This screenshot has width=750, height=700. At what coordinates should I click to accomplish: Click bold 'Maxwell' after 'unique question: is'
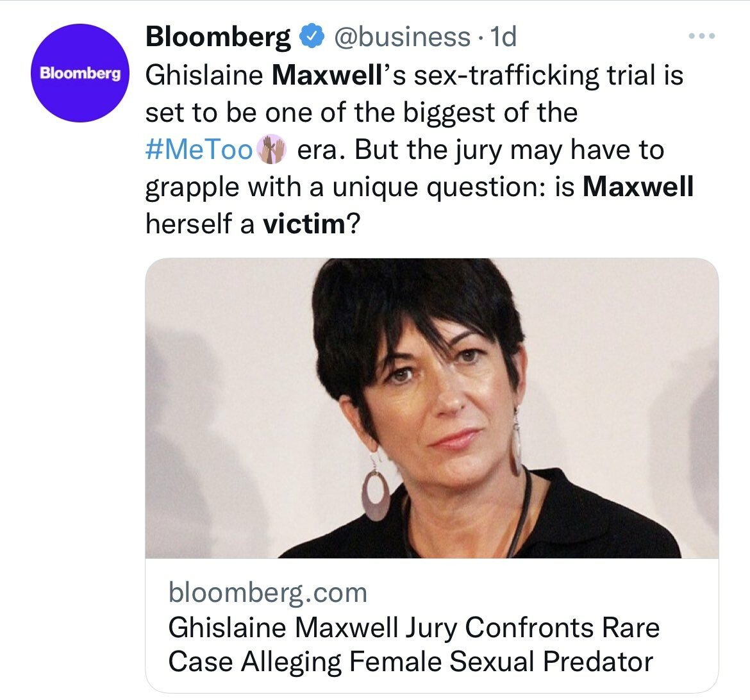(x=639, y=187)
